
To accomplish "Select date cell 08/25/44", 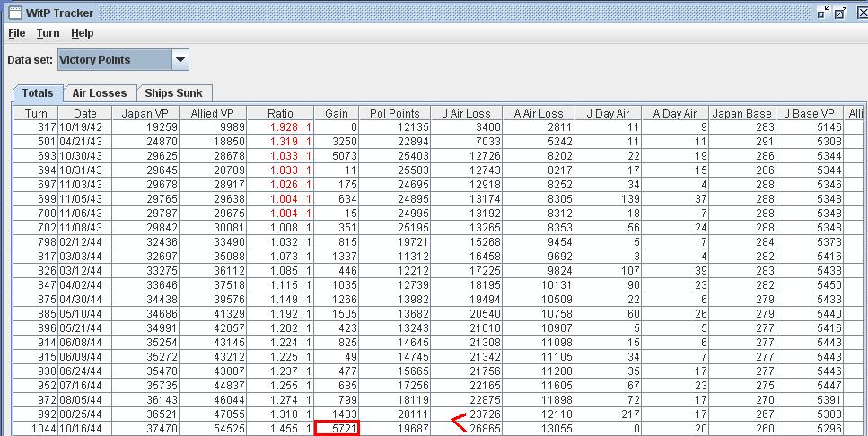I will click(84, 414).
